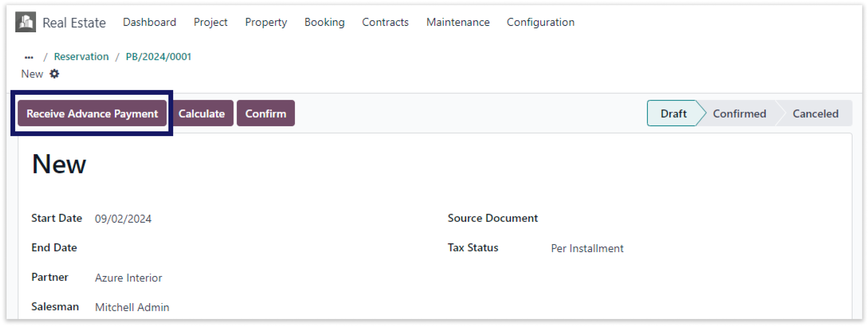Click the Start Date label
Screen dimensions: 868x326
tap(57, 218)
